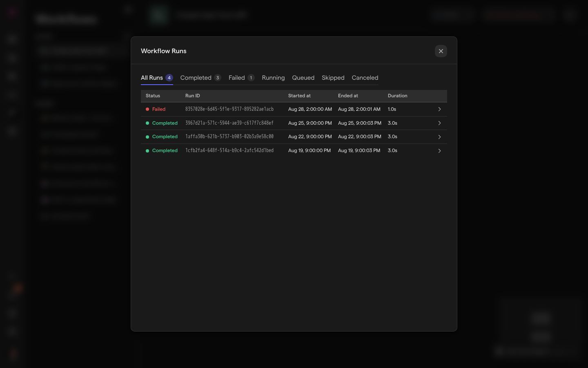Click the red status dot of the Failed run
The height and width of the screenshot is (368, 588).
point(147,109)
